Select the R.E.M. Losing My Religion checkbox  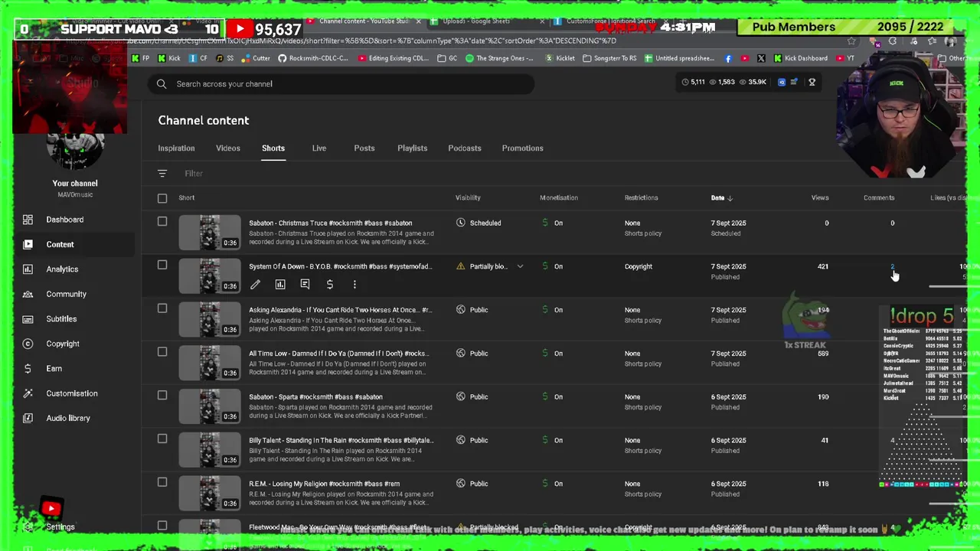point(162,482)
